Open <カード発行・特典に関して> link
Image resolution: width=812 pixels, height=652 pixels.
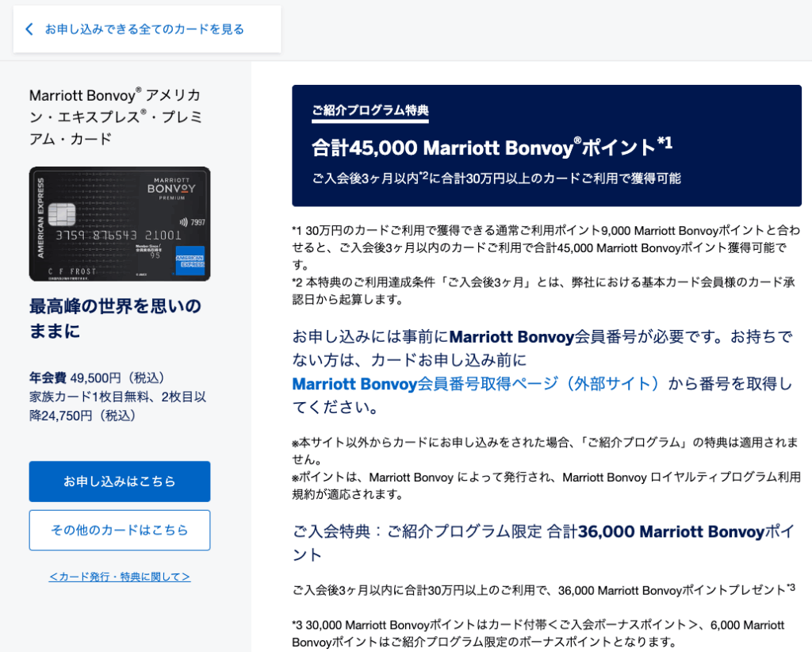coord(120,577)
